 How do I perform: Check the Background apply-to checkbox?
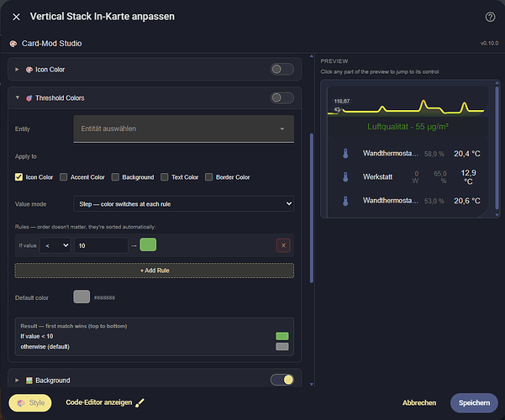coord(115,177)
